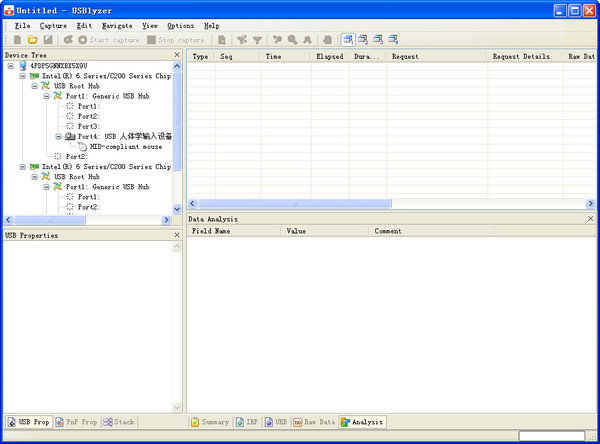Click the magnifier search icon

tap(292, 40)
